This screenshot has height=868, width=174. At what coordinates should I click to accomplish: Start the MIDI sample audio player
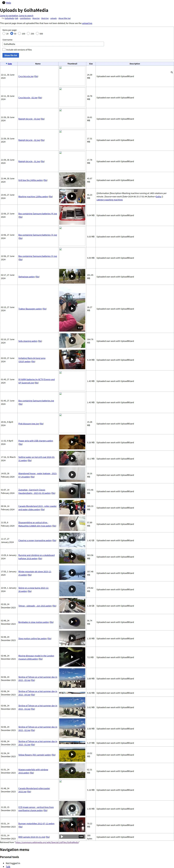click(x=62, y=837)
